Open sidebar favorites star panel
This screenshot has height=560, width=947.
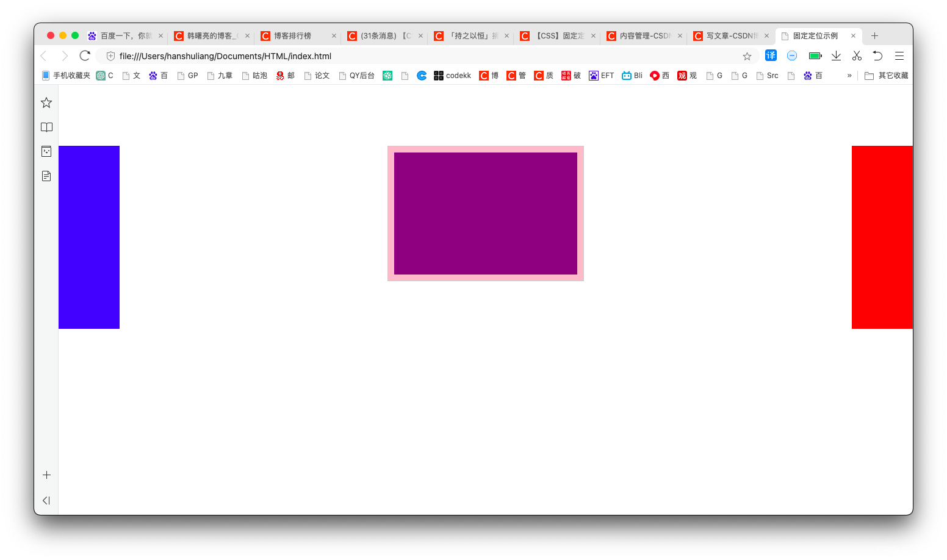point(46,102)
